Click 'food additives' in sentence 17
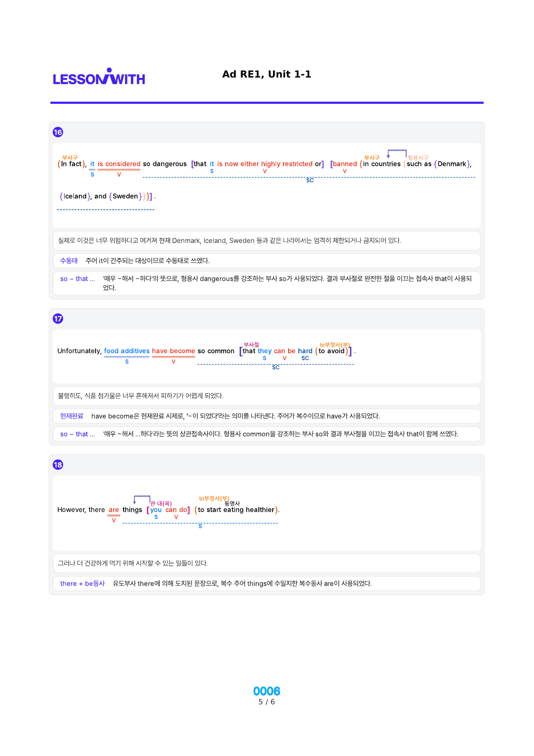 pos(127,351)
